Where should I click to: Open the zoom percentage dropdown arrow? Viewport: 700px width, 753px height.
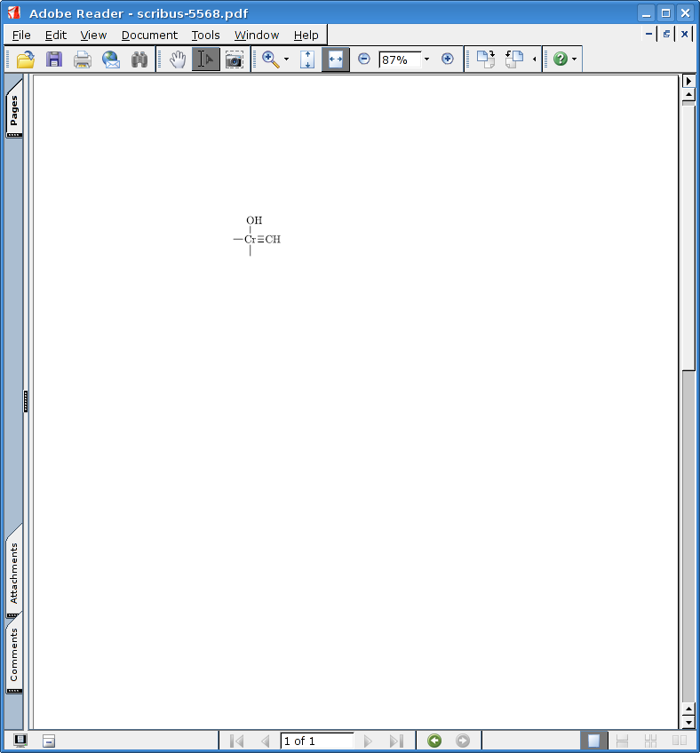pyautogui.click(x=426, y=59)
